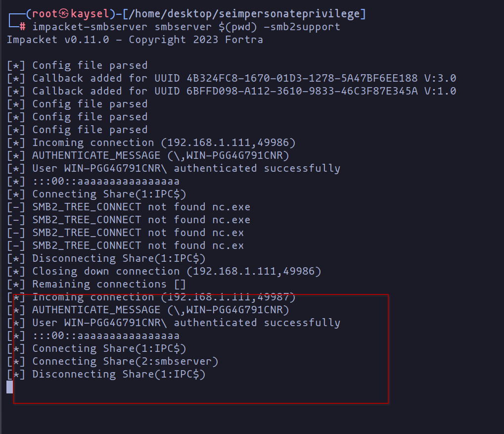Click the UUID starting with 4B324FC8
This screenshot has width=504, height=434.
(303, 78)
